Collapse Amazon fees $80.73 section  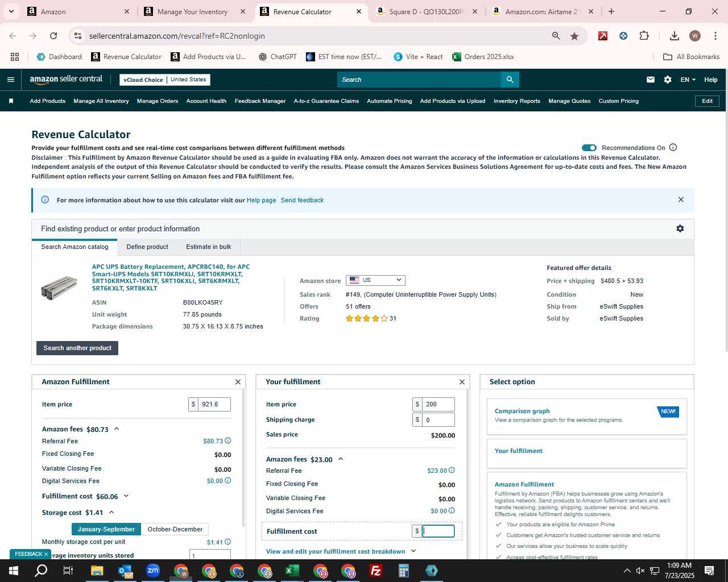coord(117,429)
